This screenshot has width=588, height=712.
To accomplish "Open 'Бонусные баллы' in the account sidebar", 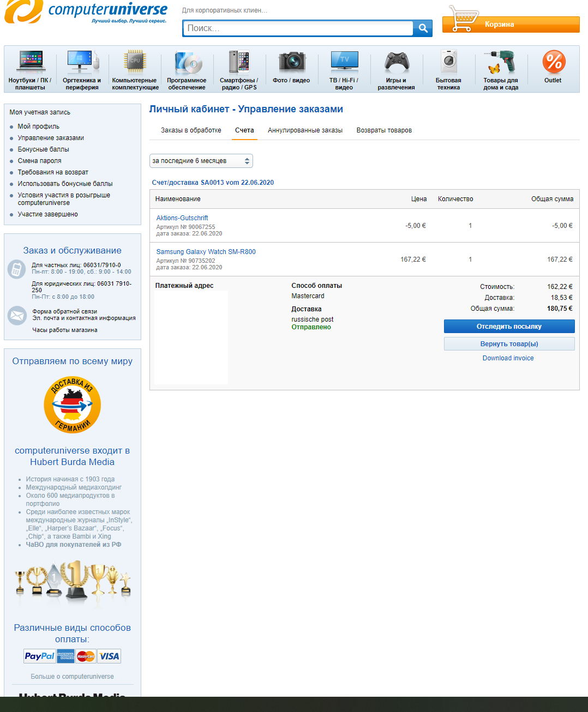I will click(43, 149).
